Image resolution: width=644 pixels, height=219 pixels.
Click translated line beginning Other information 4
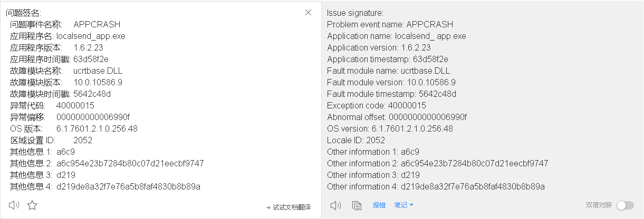(436, 186)
